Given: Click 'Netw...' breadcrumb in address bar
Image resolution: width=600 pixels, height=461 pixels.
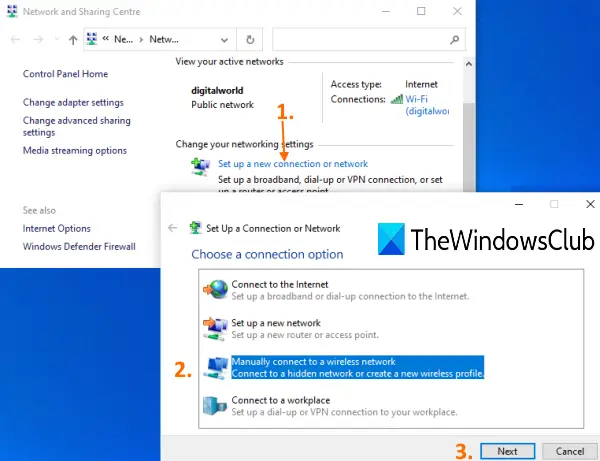Looking at the screenshot, I should click(x=164, y=39).
